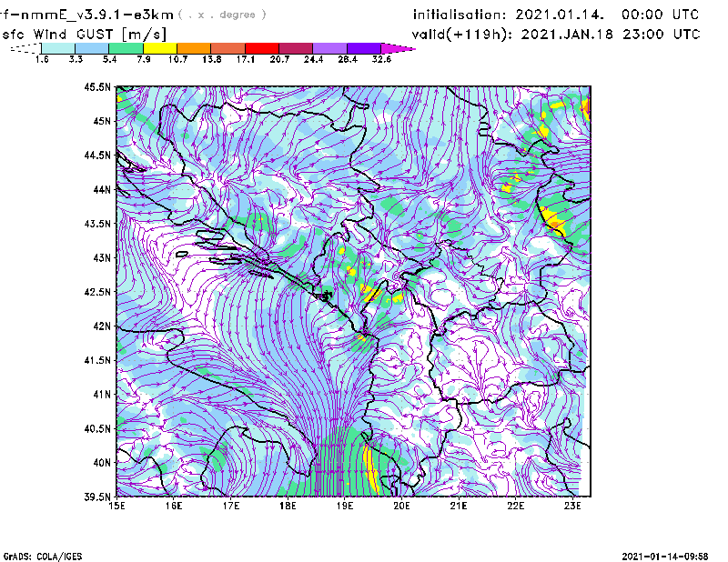Click the 'GrADS: COLA/IGES' credit text

tap(43, 557)
